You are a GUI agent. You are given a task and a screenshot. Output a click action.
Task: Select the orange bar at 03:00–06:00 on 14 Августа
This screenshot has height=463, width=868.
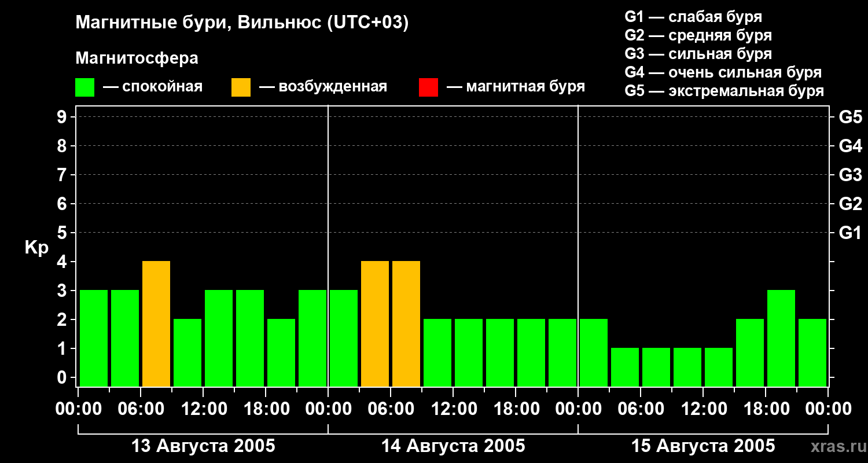coord(375,324)
